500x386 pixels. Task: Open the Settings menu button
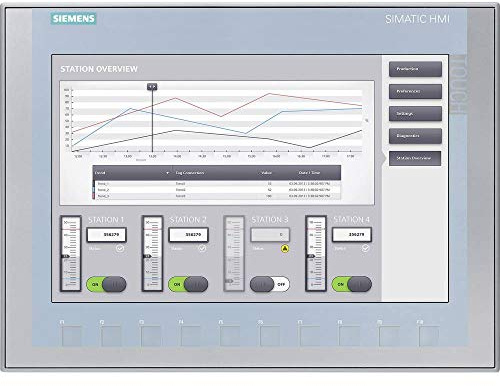pyautogui.click(x=415, y=114)
